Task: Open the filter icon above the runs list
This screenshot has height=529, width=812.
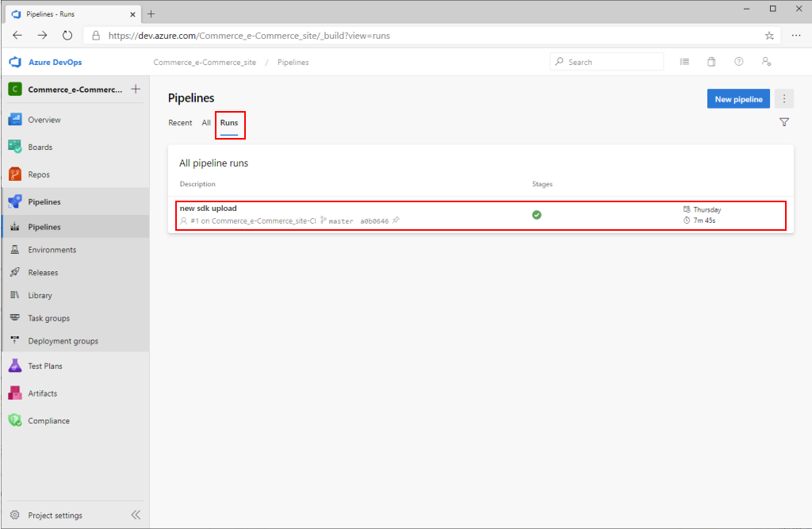Action: [x=783, y=122]
